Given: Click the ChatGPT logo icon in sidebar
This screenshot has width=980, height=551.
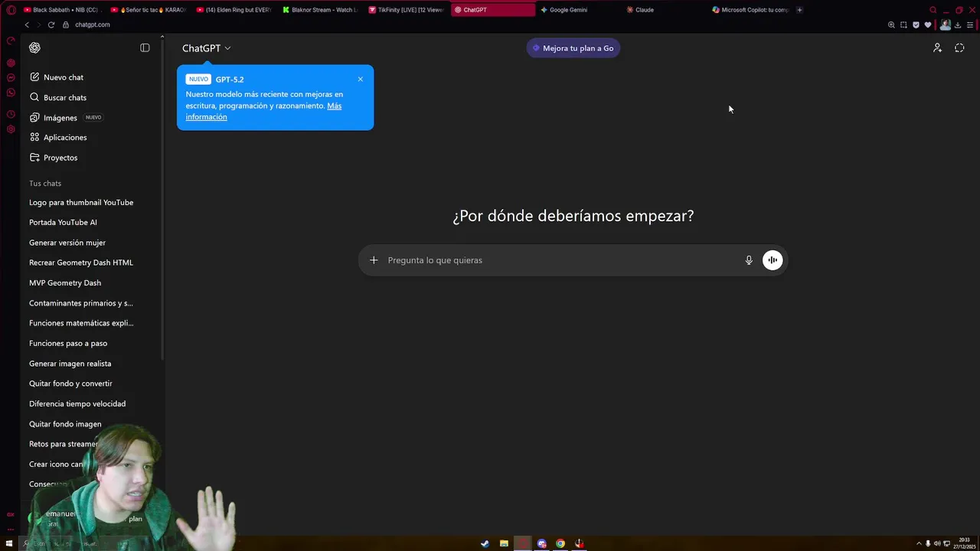Looking at the screenshot, I should click(34, 47).
